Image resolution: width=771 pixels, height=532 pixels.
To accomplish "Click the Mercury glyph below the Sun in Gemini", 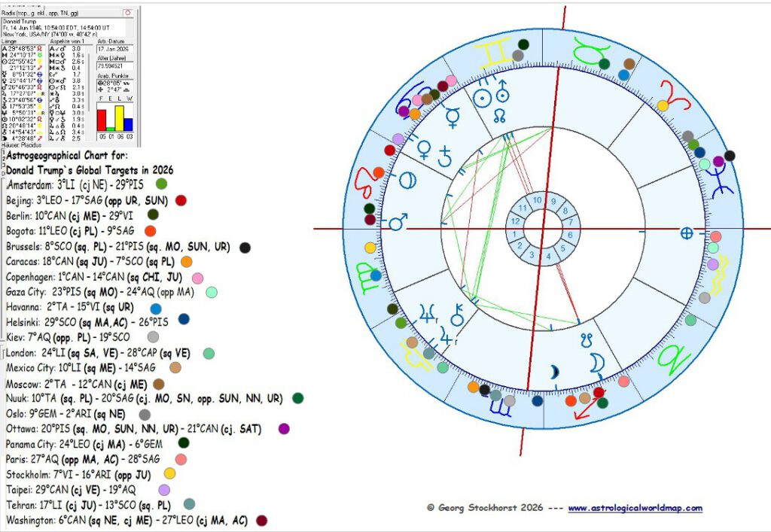I will pos(453,117).
